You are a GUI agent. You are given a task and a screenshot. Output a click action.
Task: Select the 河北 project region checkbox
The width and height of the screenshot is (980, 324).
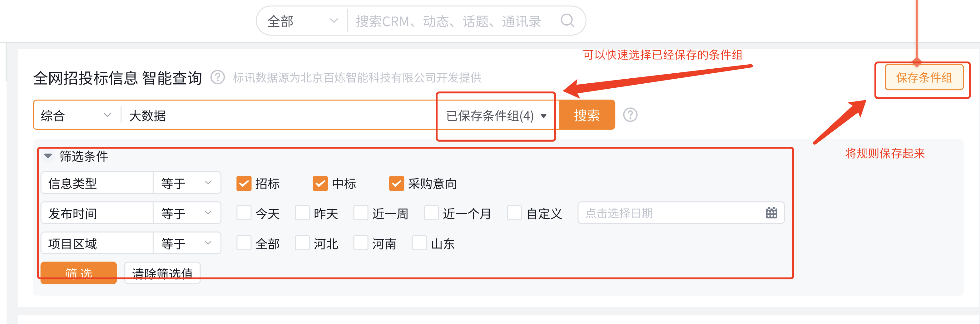[302, 243]
